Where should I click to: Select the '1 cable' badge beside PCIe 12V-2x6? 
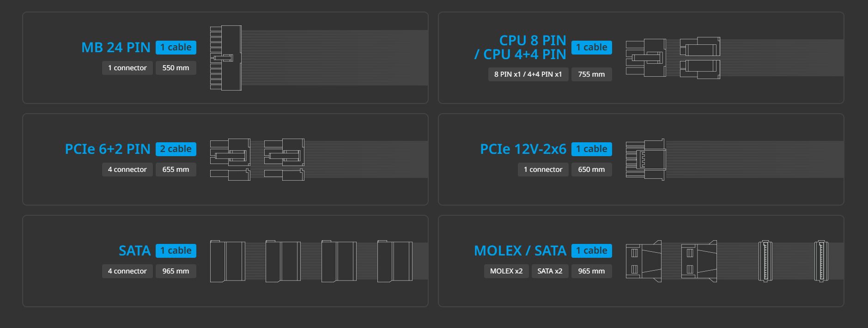pos(592,149)
